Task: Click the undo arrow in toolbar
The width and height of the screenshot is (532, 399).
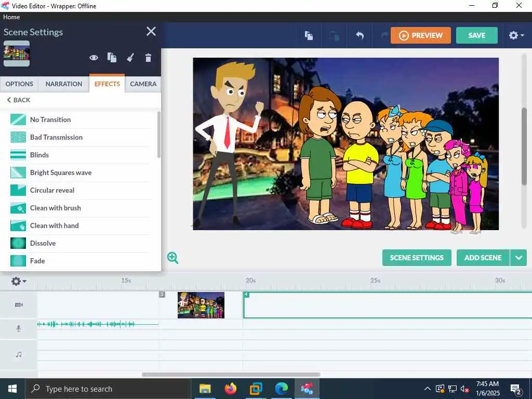Action: click(x=360, y=35)
